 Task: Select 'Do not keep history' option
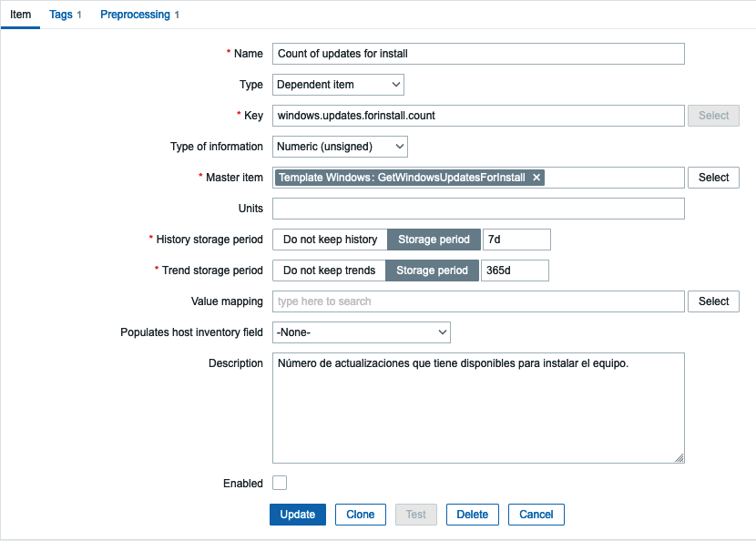(x=330, y=240)
